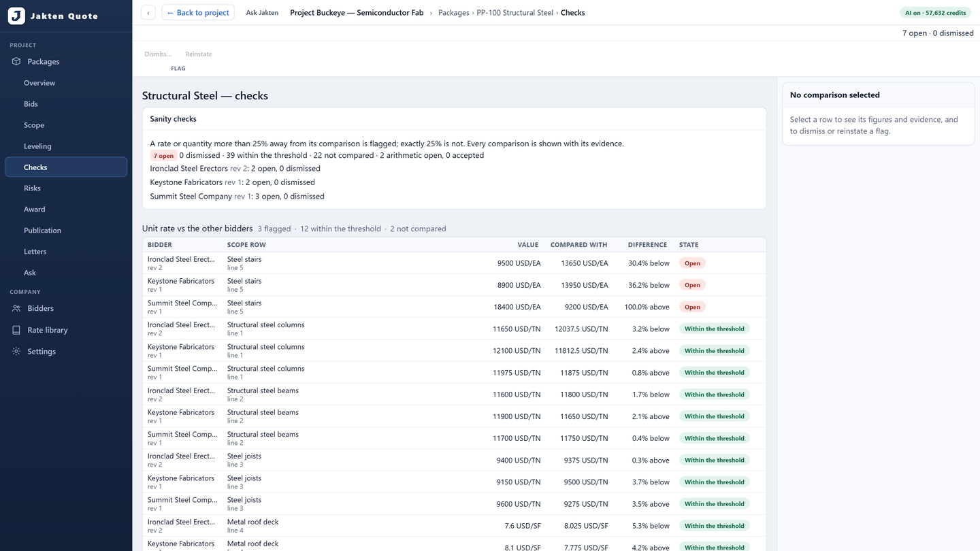Click the Bidders people icon
980x551 pixels.
click(x=16, y=308)
